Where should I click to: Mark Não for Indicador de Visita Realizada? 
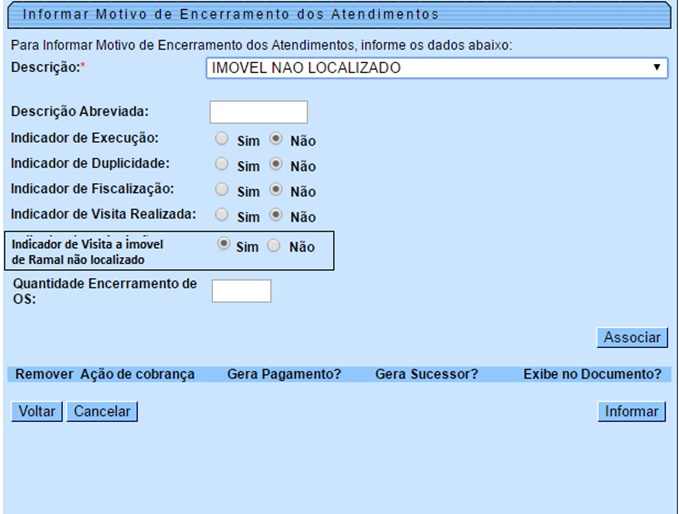pos(277,215)
